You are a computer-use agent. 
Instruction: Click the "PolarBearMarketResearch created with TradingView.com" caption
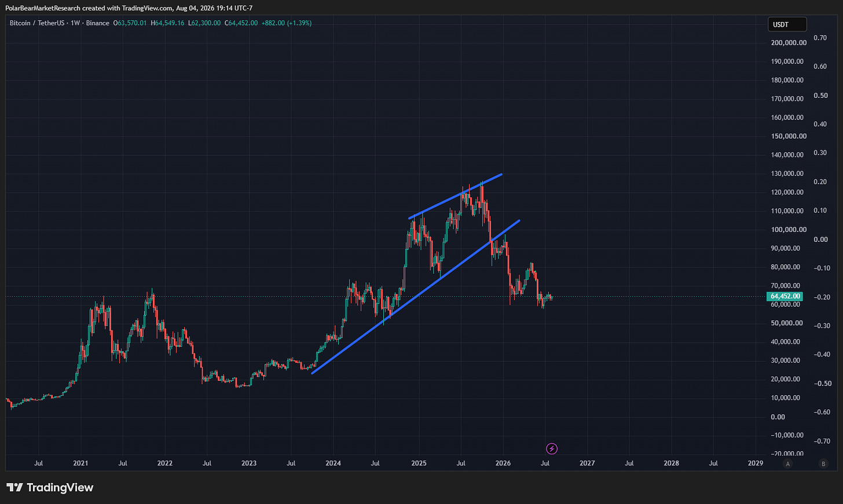click(x=89, y=8)
